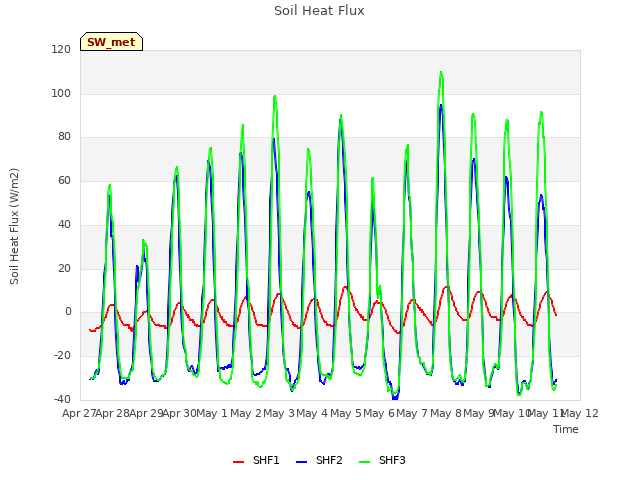Click the 60 y-axis tick label
The width and height of the screenshot is (640, 480).
click(64, 180)
